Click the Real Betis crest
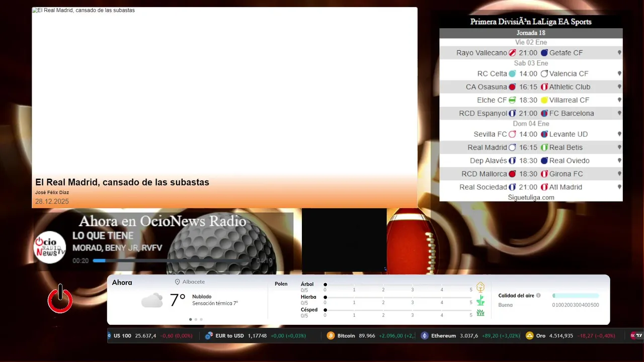The image size is (644, 362). point(544,147)
